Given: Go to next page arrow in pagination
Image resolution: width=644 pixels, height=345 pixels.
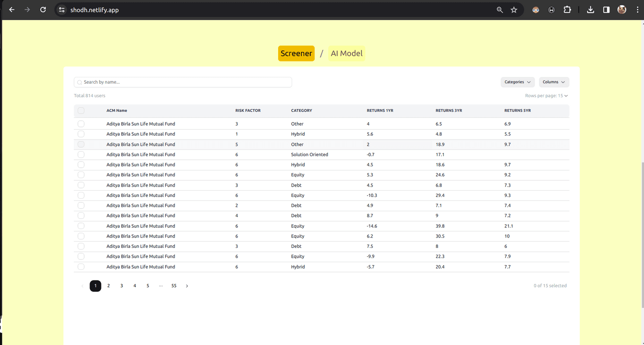Looking at the screenshot, I should 187,286.
